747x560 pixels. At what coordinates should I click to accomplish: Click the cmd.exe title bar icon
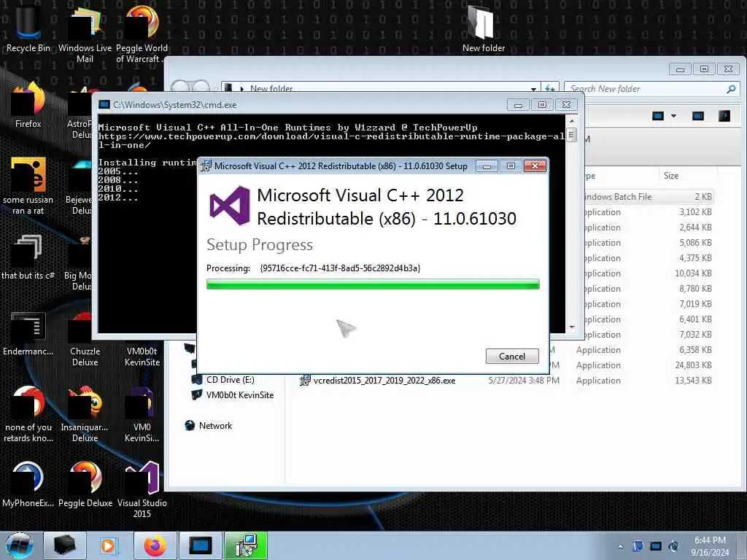click(104, 105)
